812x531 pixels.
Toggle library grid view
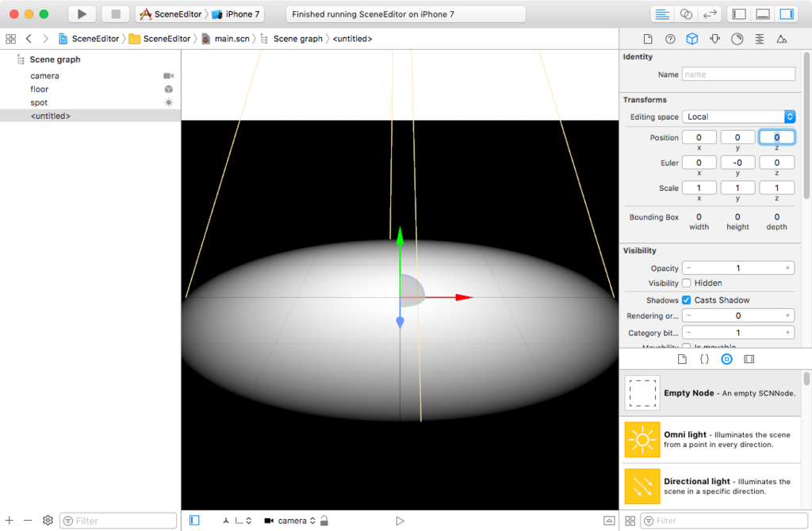point(630,521)
